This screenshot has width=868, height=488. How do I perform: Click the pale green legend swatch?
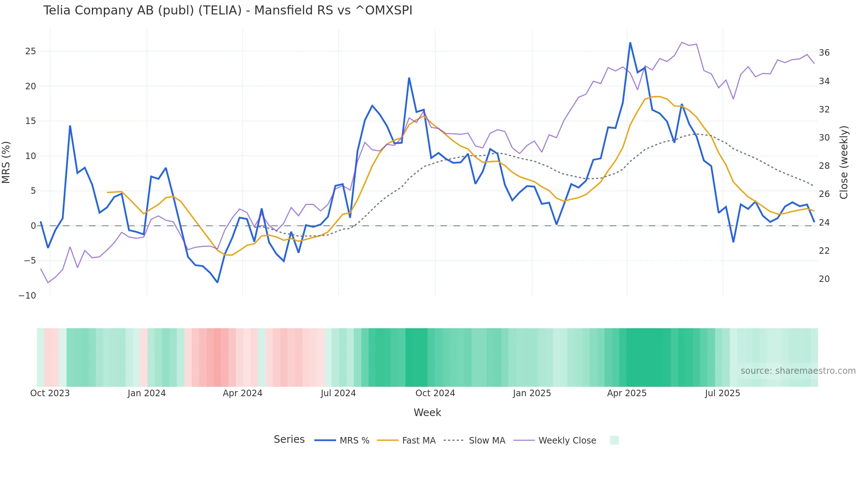click(614, 440)
